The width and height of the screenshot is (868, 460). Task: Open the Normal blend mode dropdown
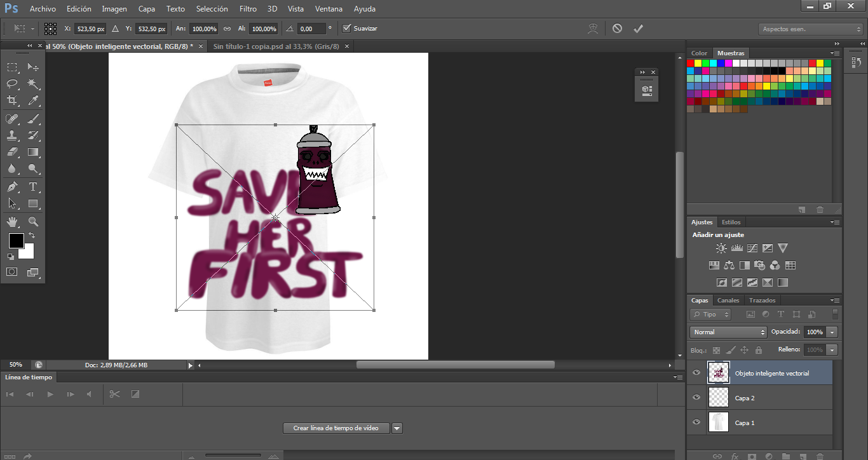(x=728, y=332)
